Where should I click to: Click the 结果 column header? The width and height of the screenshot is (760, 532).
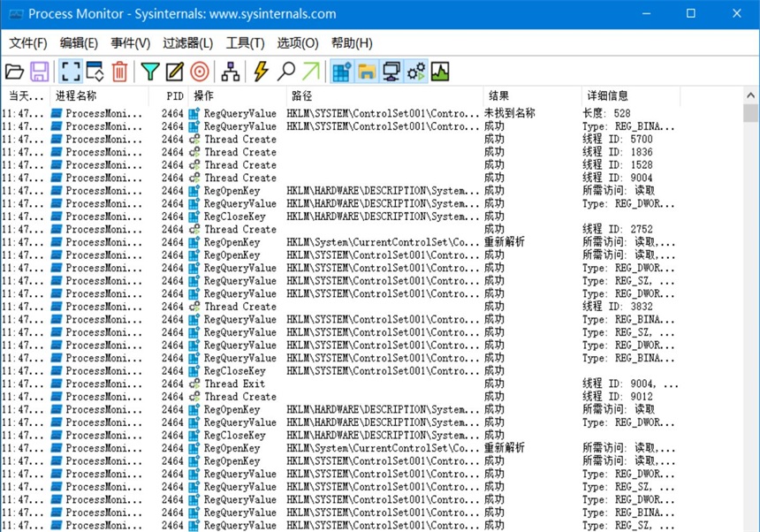(532, 96)
